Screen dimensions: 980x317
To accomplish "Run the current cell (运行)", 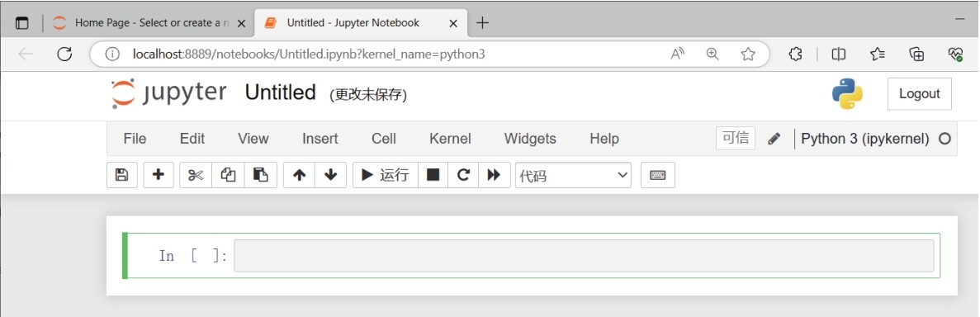I will click(x=386, y=175).
